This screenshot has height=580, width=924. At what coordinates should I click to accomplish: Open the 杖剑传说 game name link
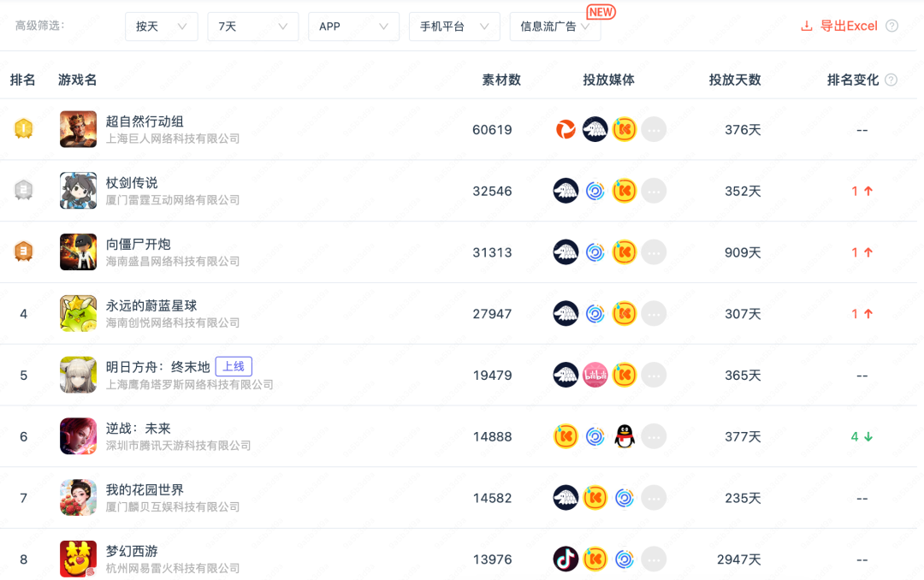click(132, 183)
